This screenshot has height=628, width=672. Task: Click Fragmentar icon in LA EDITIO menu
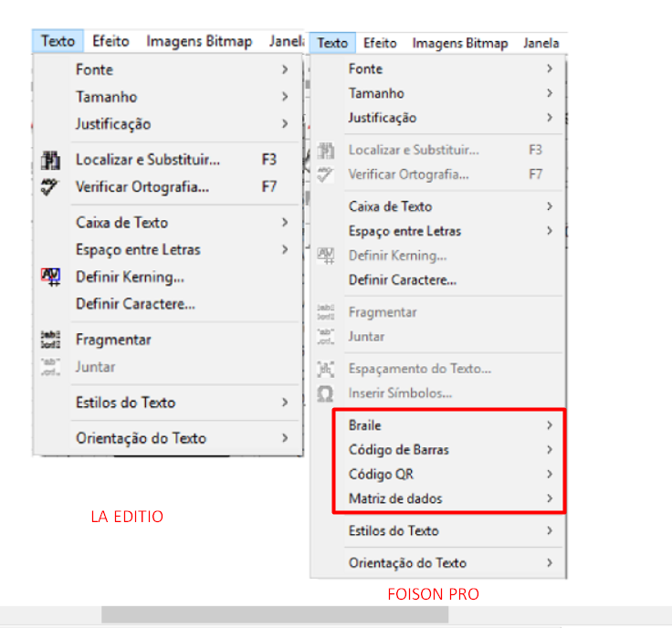(x=50, y=340)
